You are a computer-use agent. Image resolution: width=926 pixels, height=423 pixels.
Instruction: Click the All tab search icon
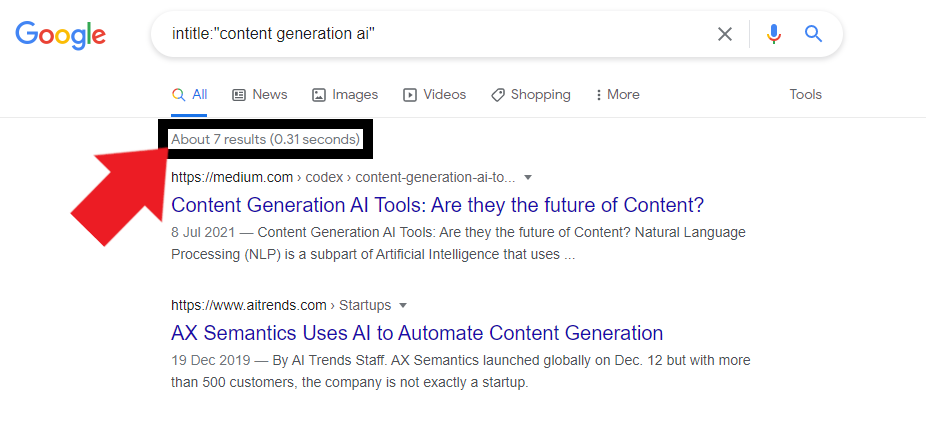point(178,95)
